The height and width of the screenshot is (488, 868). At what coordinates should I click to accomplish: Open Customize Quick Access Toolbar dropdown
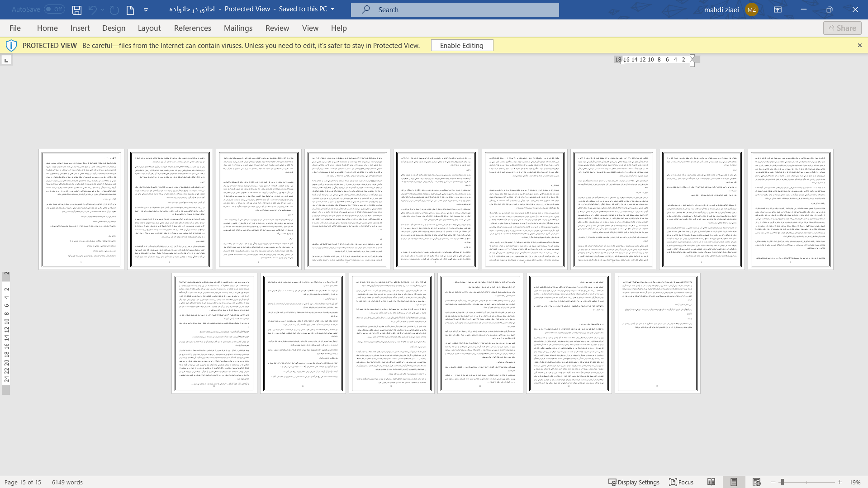click(146, 9)
